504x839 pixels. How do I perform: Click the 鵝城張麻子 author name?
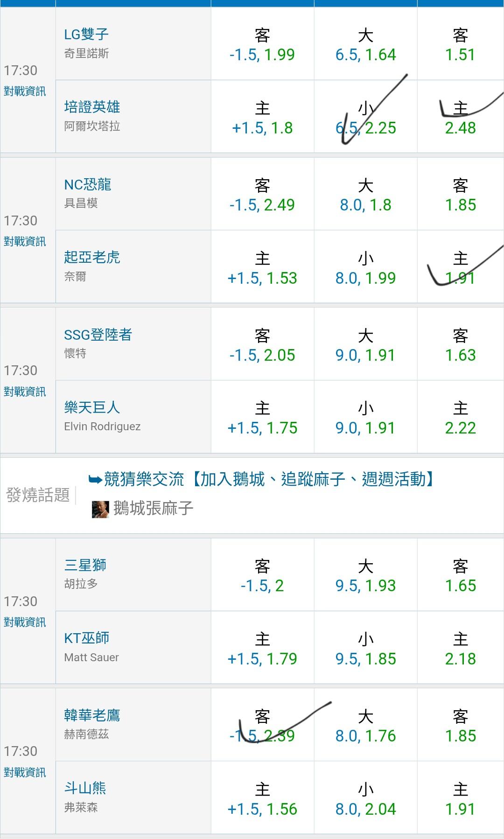point(153,508)
